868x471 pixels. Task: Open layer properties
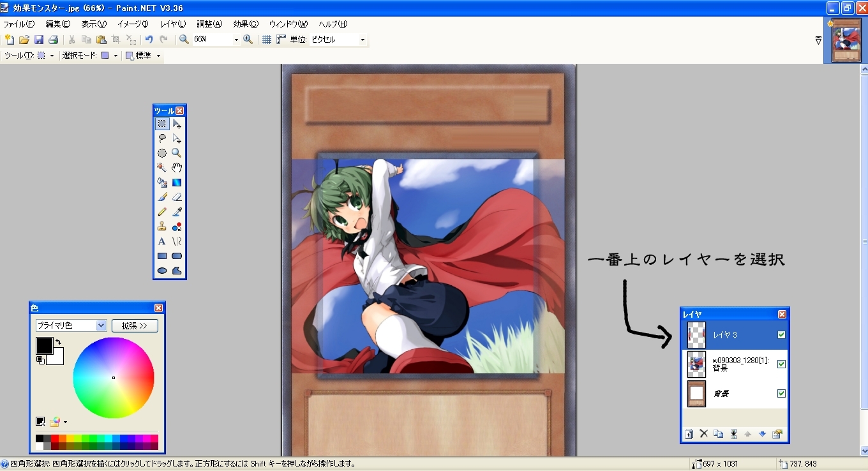[777, 434]
